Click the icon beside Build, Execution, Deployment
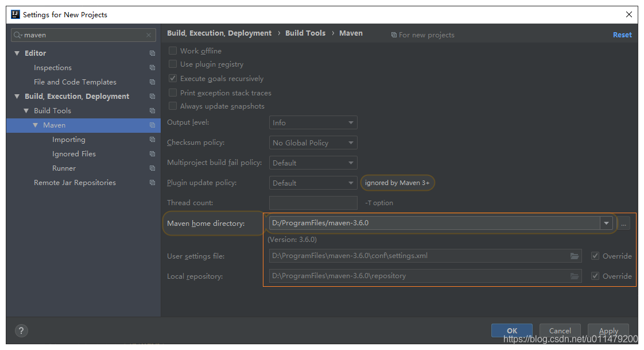The width and height of the screenshot is (644, 350). tap(152, 96)
